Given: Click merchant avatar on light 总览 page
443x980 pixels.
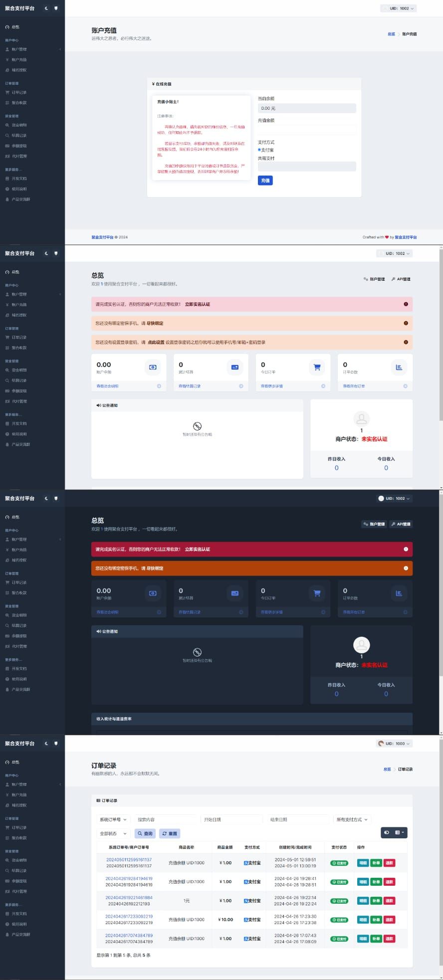Looking at the screenshot, I should (x=361, y=419).
